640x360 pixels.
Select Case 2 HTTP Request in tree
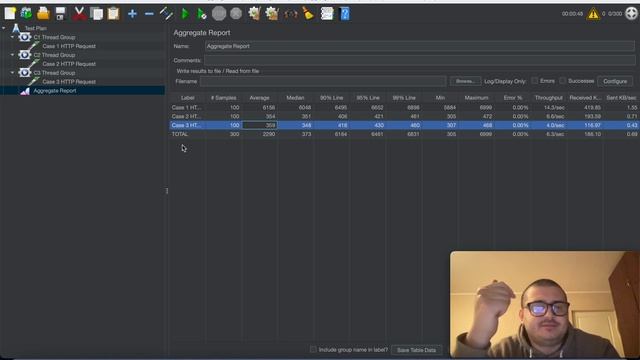pyautogui.click(x=69, y=64)
